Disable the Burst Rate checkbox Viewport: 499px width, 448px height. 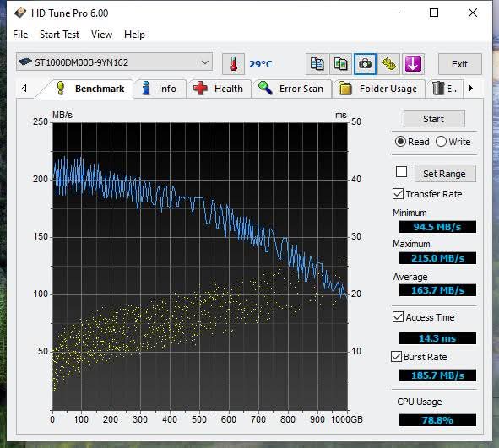396,356
